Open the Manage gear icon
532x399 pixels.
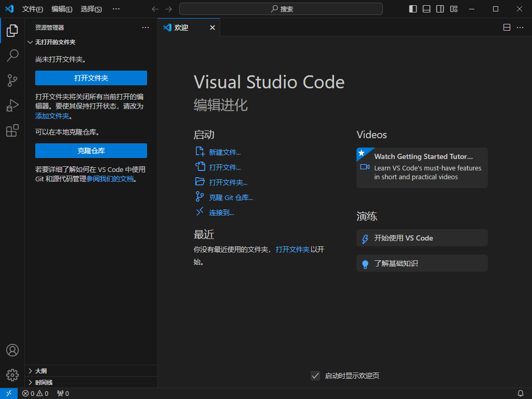coord(12,375)
